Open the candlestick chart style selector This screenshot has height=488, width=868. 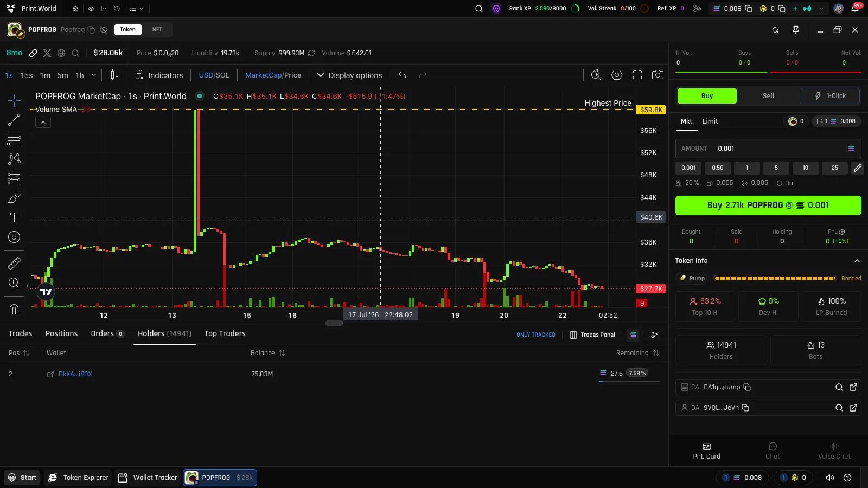click(x=114, y=75)
